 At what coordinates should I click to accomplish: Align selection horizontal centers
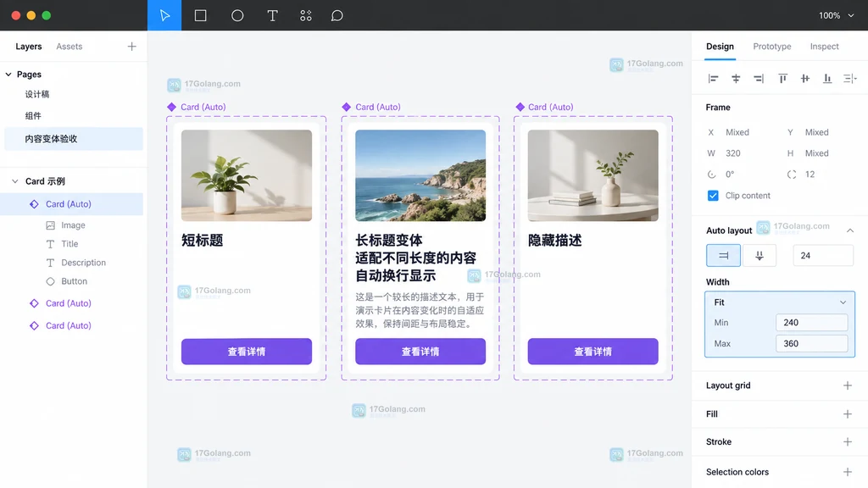(x=736, y=79)
